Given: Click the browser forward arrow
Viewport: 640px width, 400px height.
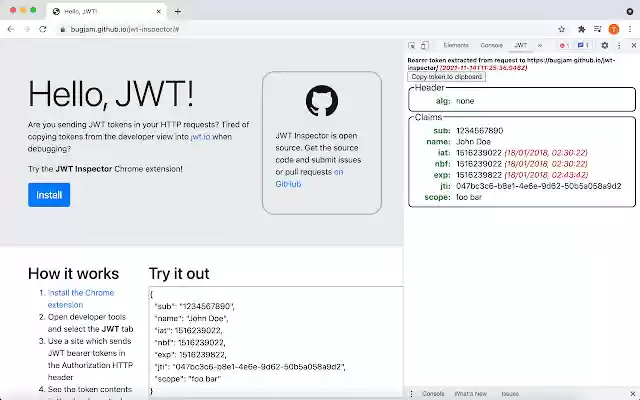Looking at the screenshot, I should pyautogui.click(x=27, y=29).
